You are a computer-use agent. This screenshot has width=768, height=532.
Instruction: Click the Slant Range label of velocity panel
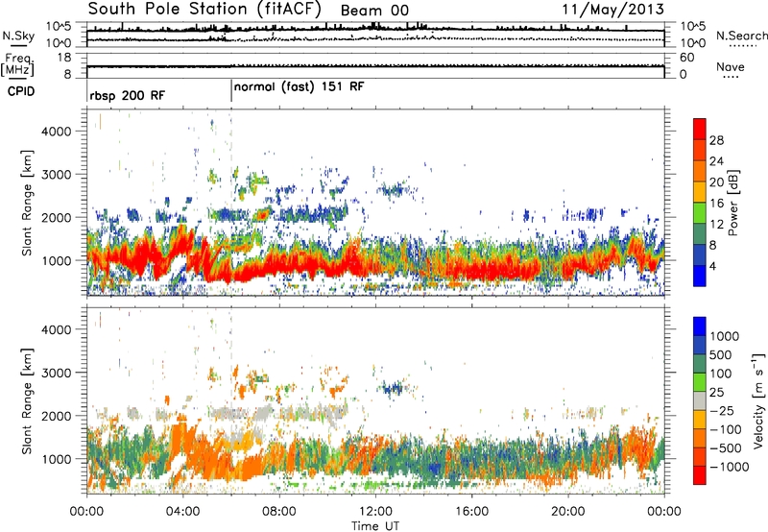pyautogui.click(x=27, y=400)
